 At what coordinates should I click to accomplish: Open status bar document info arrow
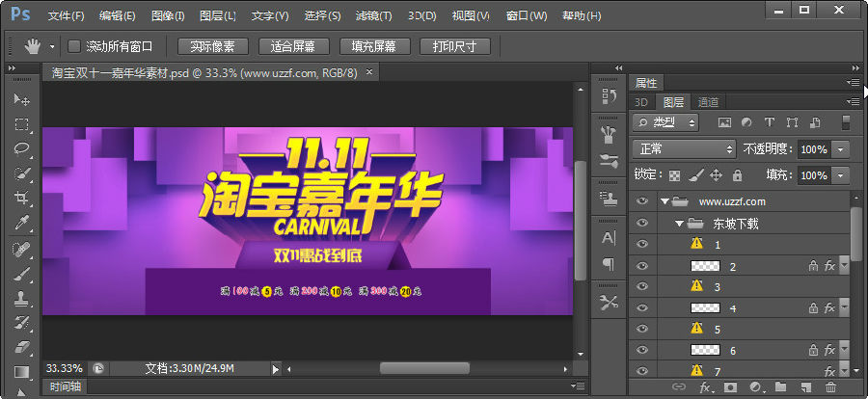[x=275, y=369]
